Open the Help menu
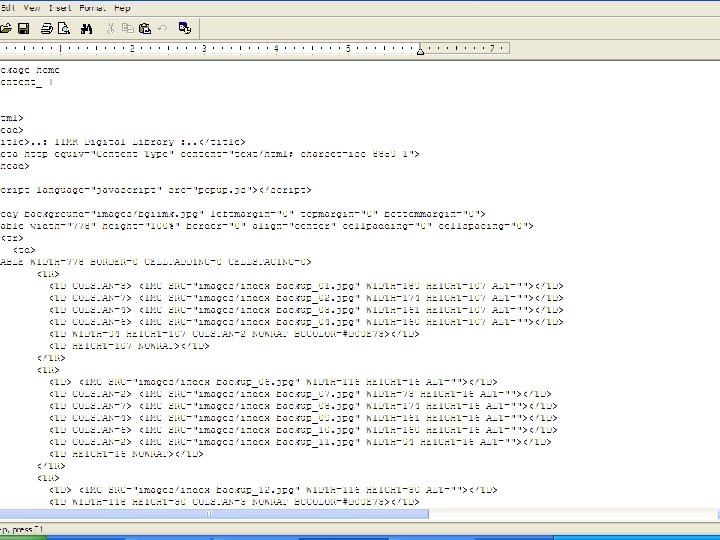This screenshot has width=720, height=540. tap(122, 8)
